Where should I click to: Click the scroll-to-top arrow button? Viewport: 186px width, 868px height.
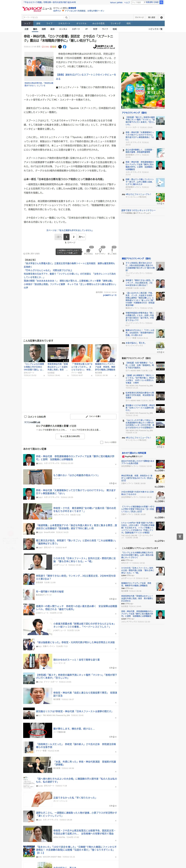180,537
